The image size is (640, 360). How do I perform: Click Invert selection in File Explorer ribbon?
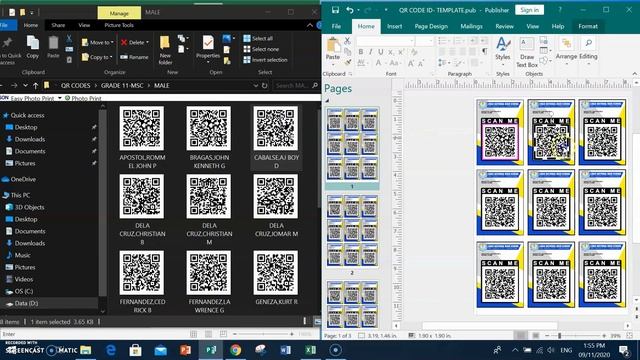pyautogui.click(x=265, y=60)
